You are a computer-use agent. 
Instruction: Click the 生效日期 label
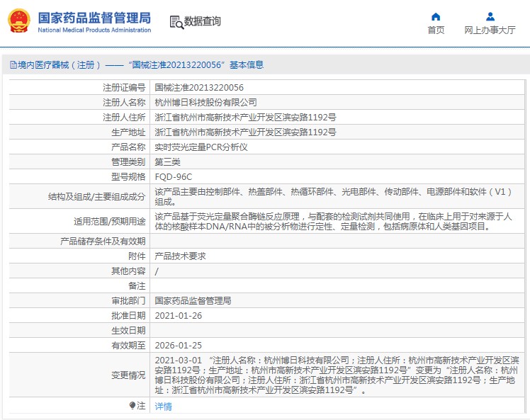coord(128,331)
